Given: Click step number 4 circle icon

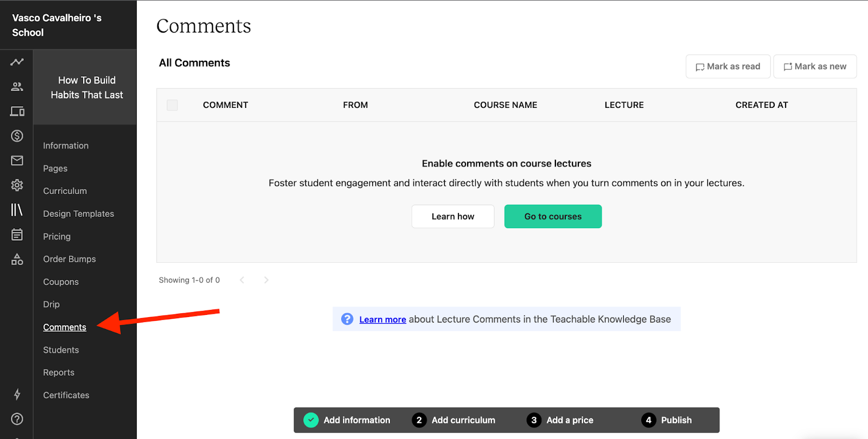Looking at the screenshot, I should (x=648, y=420).
